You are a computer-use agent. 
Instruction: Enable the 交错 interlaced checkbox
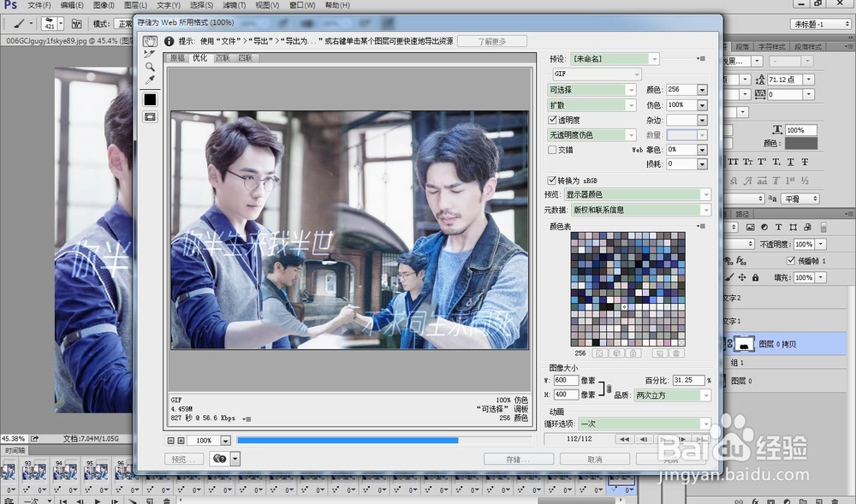coord(552,150)
